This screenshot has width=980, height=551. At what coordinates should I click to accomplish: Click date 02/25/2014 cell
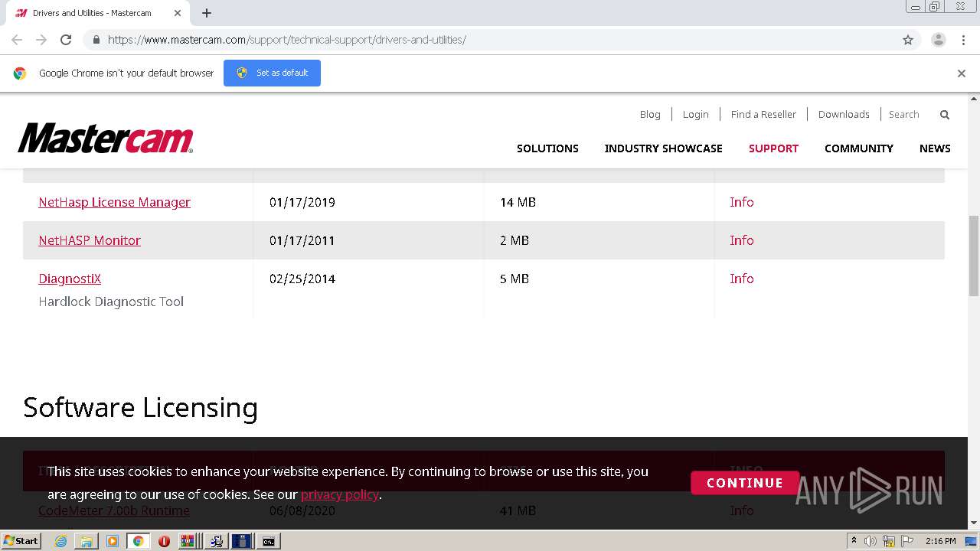point(302,279)
